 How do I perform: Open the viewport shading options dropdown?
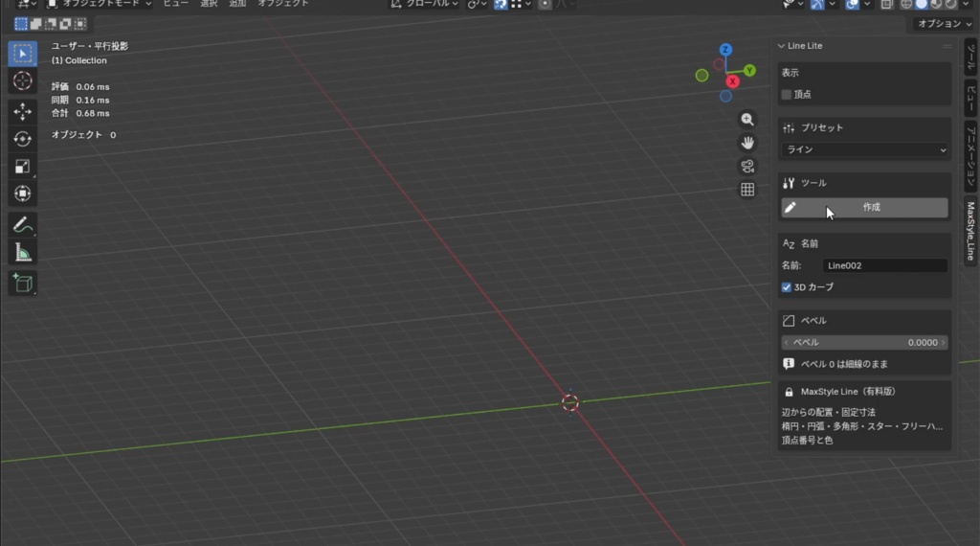(967, 4)
